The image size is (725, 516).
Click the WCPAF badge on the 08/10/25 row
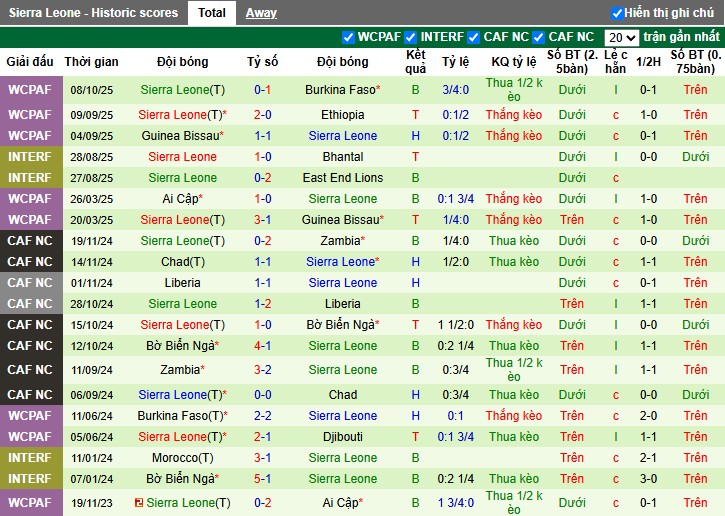[x=30, y=90]
